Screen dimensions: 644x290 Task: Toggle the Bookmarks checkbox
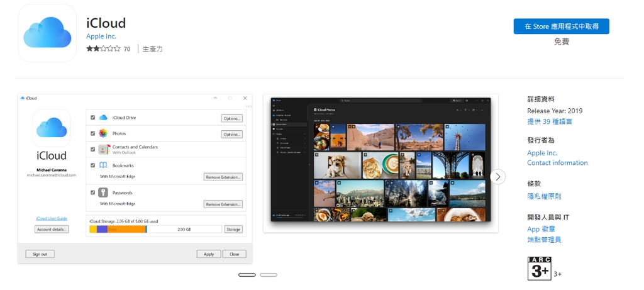click(x=93, y=165)
